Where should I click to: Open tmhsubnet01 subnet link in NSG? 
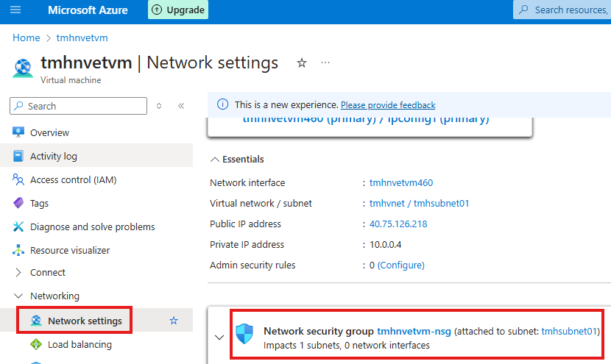click(569, 332)
